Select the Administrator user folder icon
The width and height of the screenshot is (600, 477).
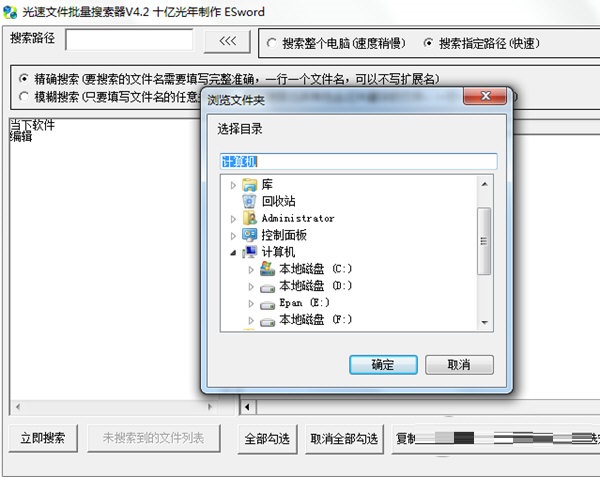250,218
